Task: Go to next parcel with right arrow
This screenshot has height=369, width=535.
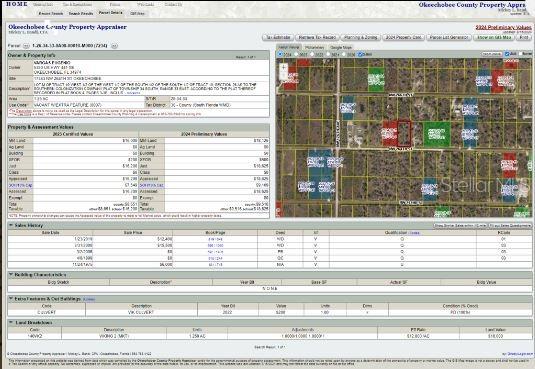Action: click(x=115, y=46)
